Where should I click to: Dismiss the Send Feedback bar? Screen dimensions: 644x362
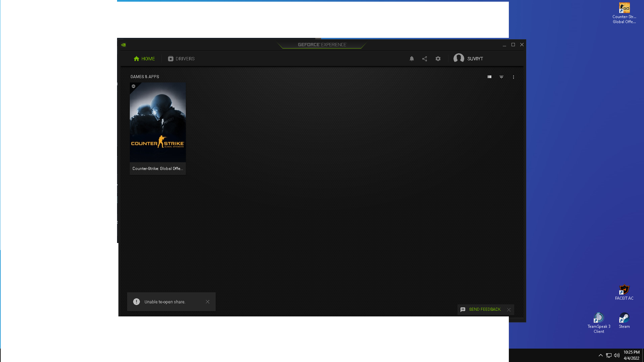click(x=509, y=310)
